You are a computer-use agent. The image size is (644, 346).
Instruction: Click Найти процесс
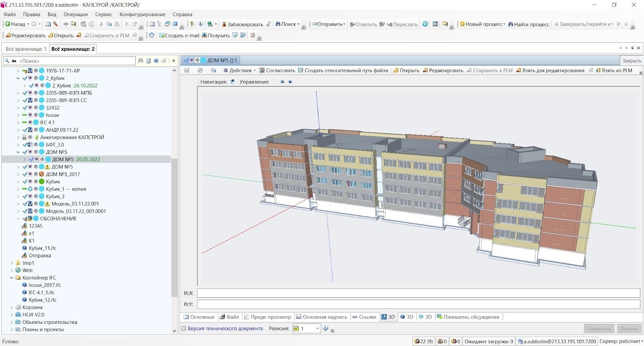528,24
